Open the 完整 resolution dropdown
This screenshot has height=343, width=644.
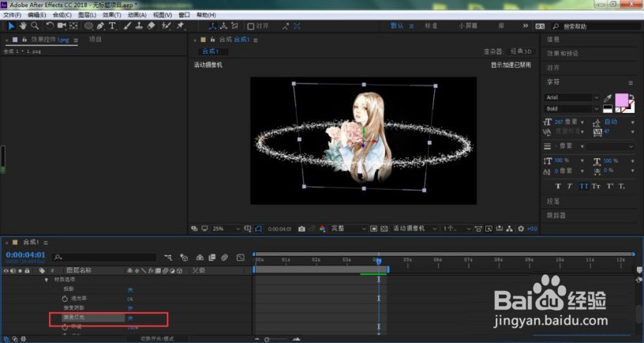pyautogui.click(x=347, y=228)
